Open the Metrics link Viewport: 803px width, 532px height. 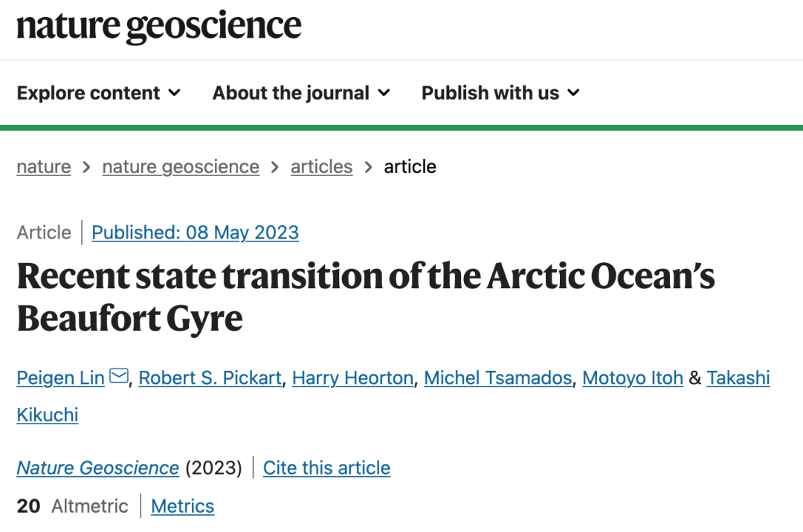coord(182,507)
